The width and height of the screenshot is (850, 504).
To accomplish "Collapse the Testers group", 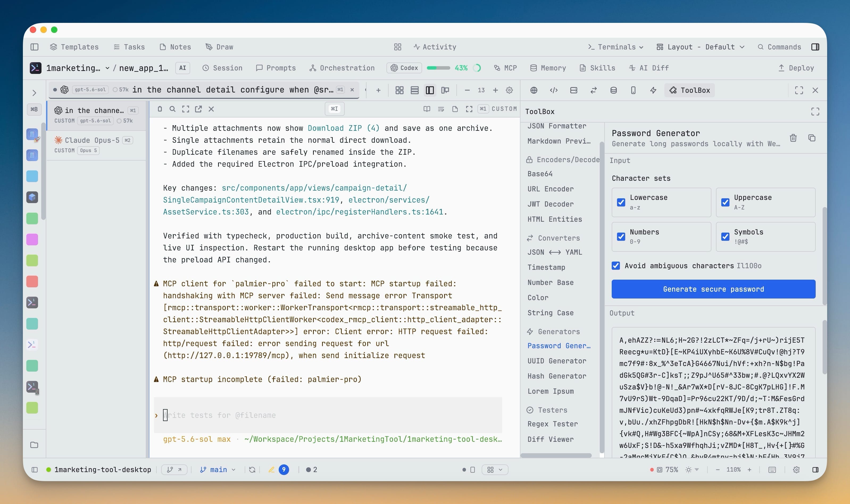I will click(547, 410).
